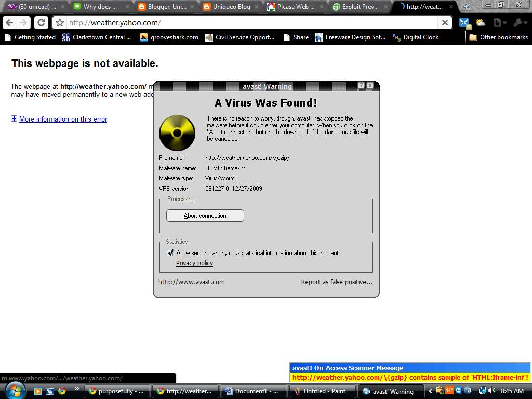Click the weather sun-cloud extension icon
The width and height of the screenshot is (532, 399).
point(481,23)
